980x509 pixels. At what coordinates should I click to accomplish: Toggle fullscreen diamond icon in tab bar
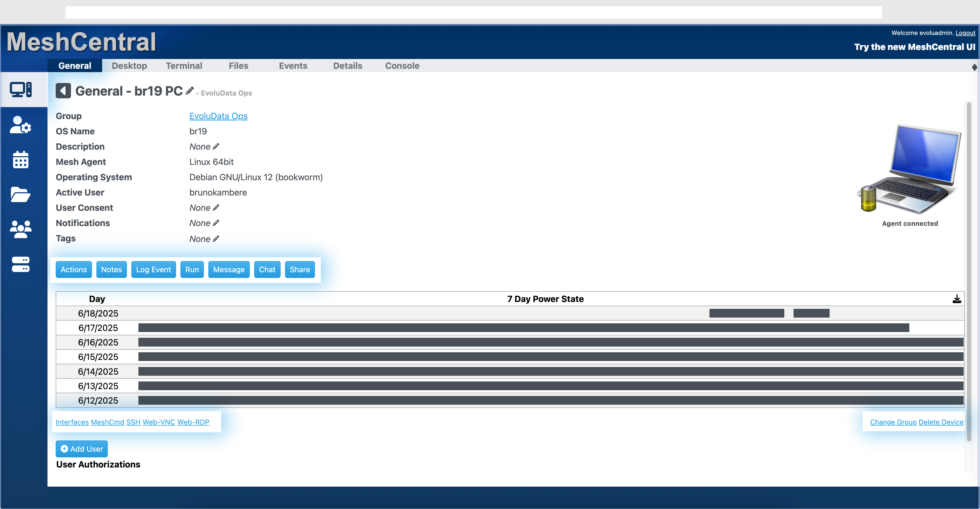tap(974, 67)
